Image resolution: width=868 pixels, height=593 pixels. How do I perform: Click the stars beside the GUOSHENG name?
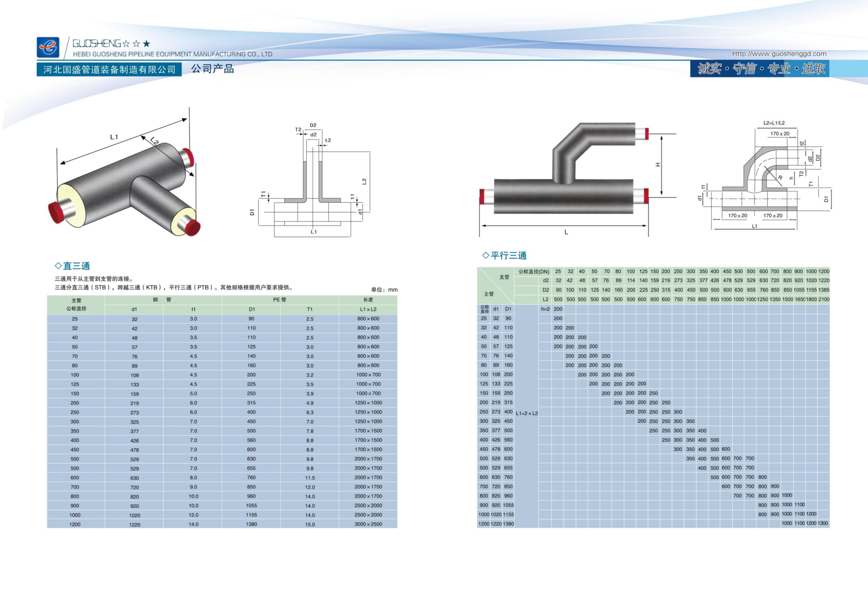coord(136,44)
